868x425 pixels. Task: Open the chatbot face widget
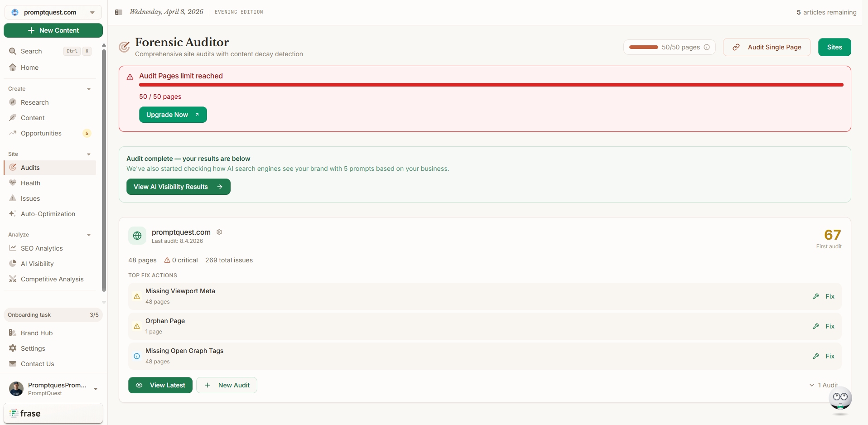coord(840,399)
